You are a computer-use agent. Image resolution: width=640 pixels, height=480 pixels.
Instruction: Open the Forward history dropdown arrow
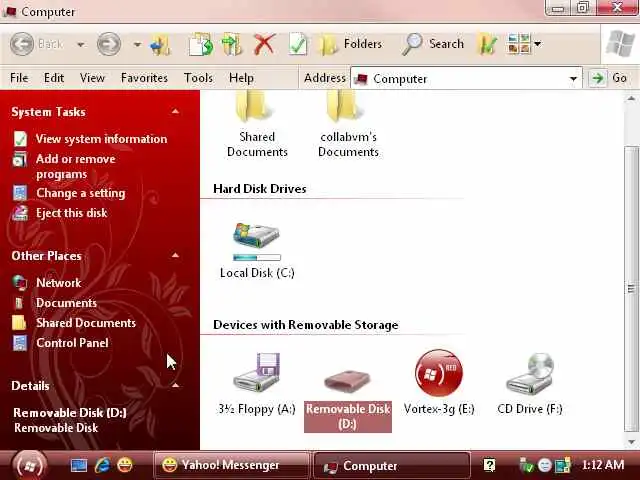[x=137, y=44]
